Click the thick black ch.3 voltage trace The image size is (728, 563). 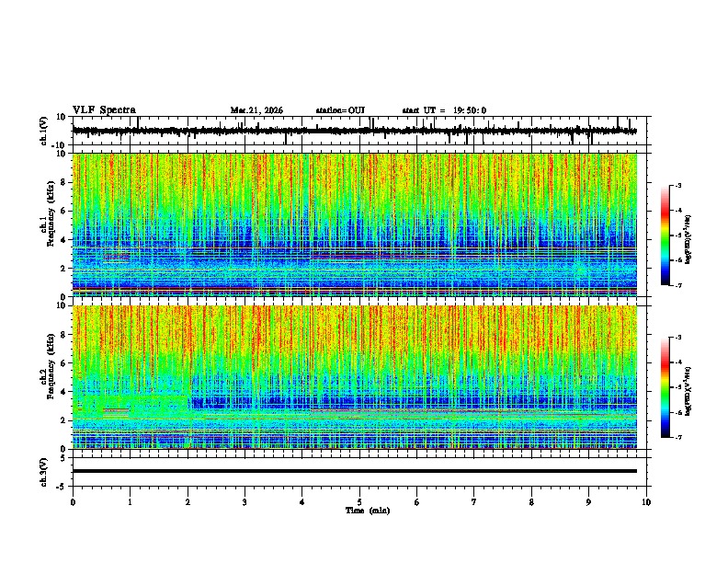[x=355, y=471]
